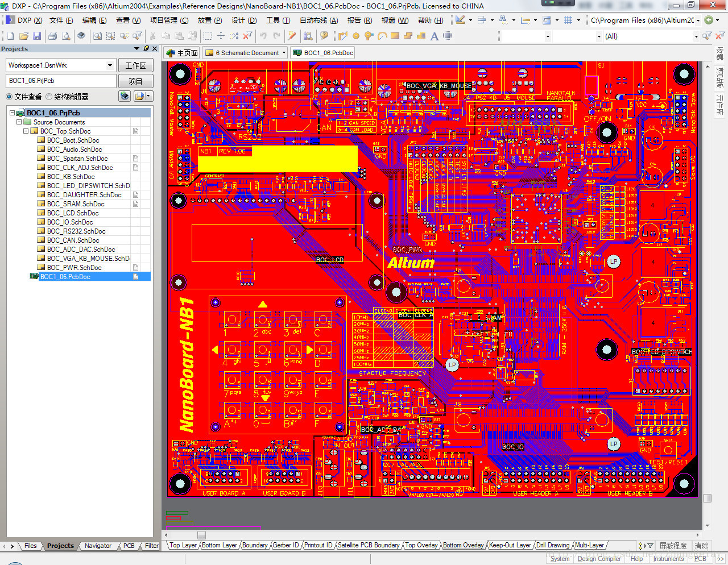The width and height of the screenshot is (728, 565).
Task: Start interactive routing tool
Action: [x=343, y=36]
